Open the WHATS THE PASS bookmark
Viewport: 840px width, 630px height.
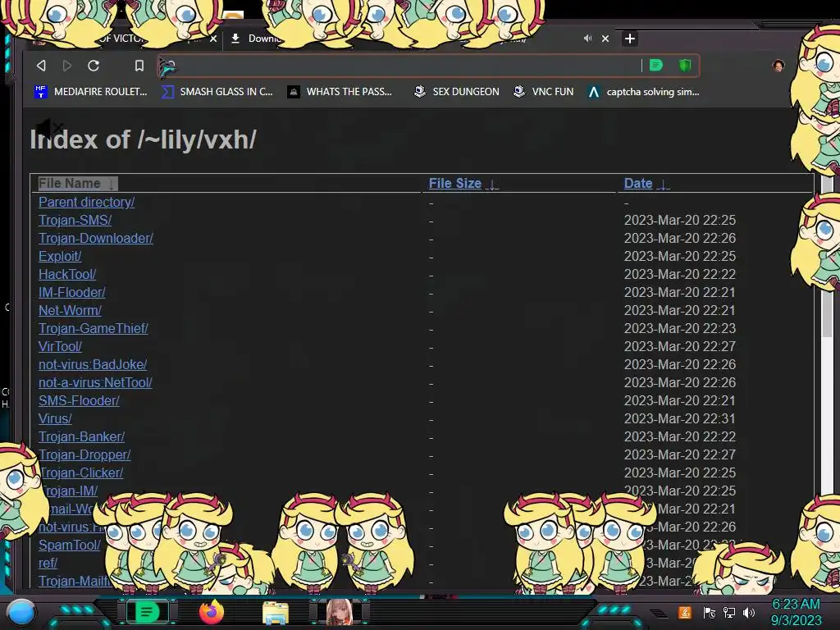click(x=340, y=92)
